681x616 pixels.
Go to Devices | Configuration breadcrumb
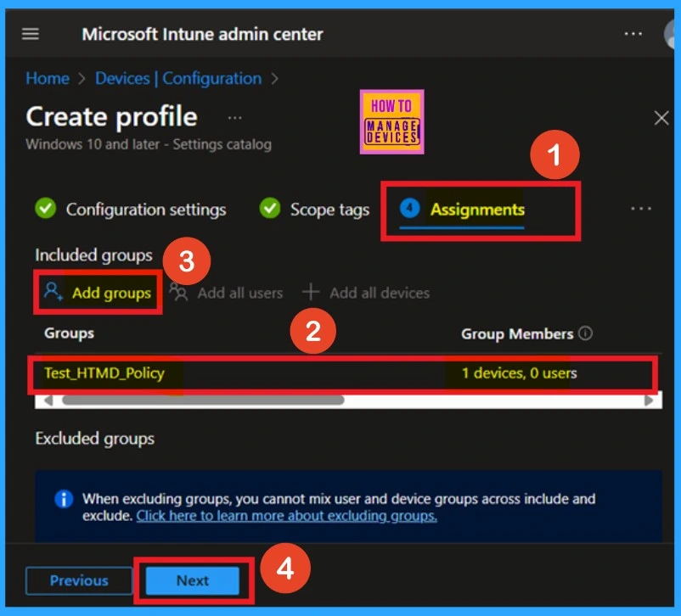178,79
